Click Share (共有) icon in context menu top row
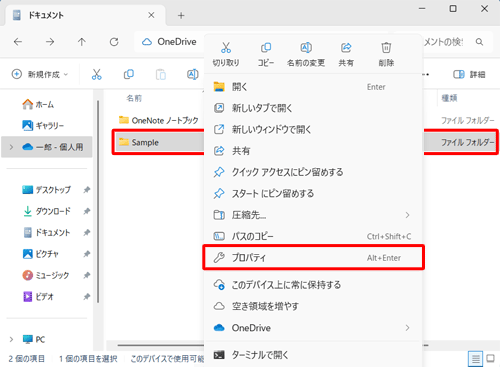The width and height of the screenshot is (500, 367). 346,48
